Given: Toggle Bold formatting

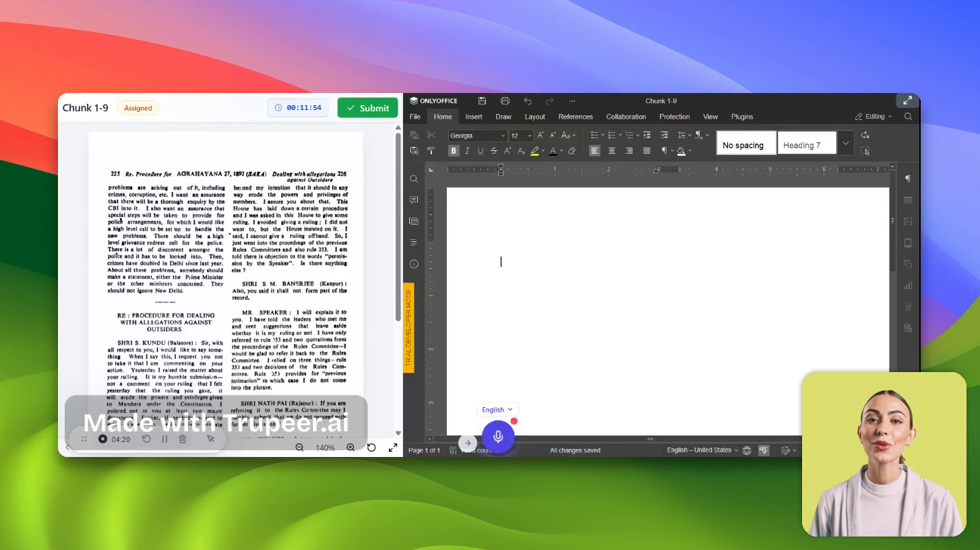Looking at the screenshot, I should point(454,151).
